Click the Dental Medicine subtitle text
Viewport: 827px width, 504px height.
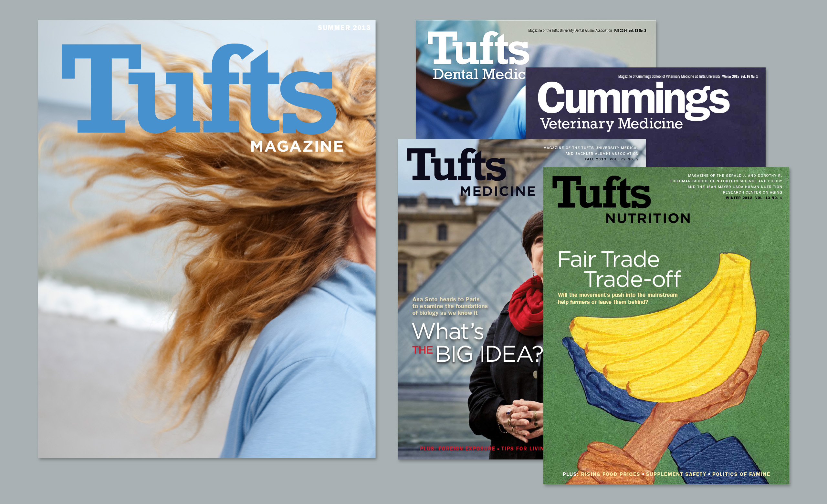click(x=479, y=75)
